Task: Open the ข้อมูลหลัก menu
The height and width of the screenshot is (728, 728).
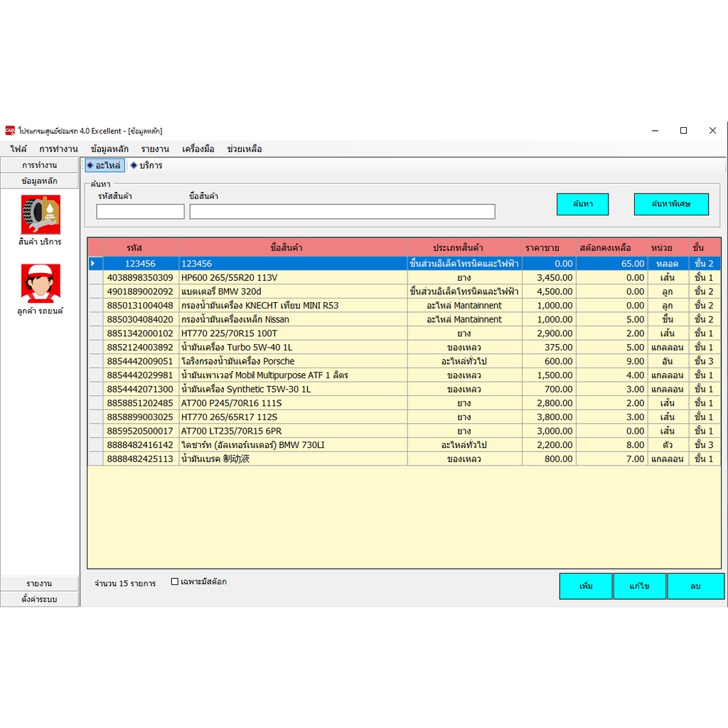Action: point(109,149)
